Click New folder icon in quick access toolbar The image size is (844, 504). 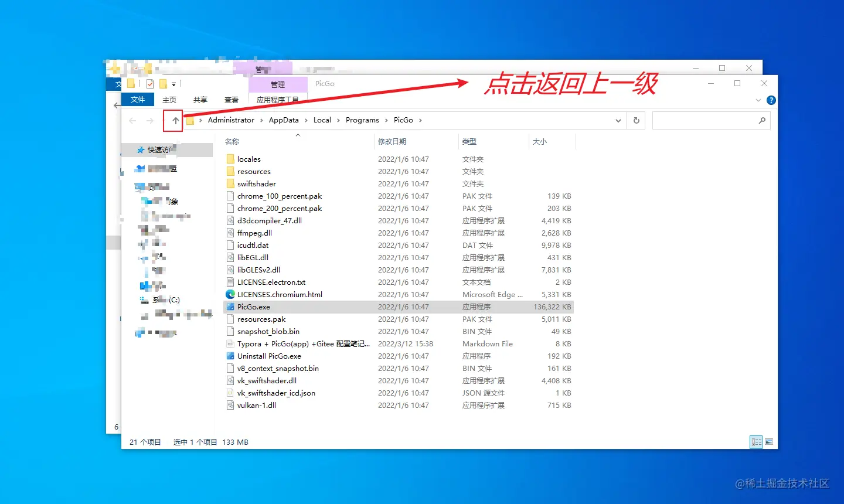click(x=164, y=84)
